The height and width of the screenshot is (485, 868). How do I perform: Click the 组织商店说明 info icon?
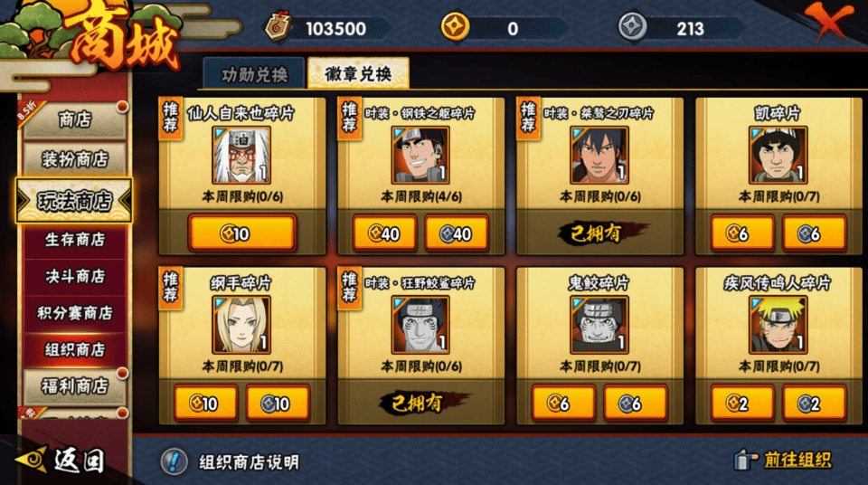pos(174,461)
